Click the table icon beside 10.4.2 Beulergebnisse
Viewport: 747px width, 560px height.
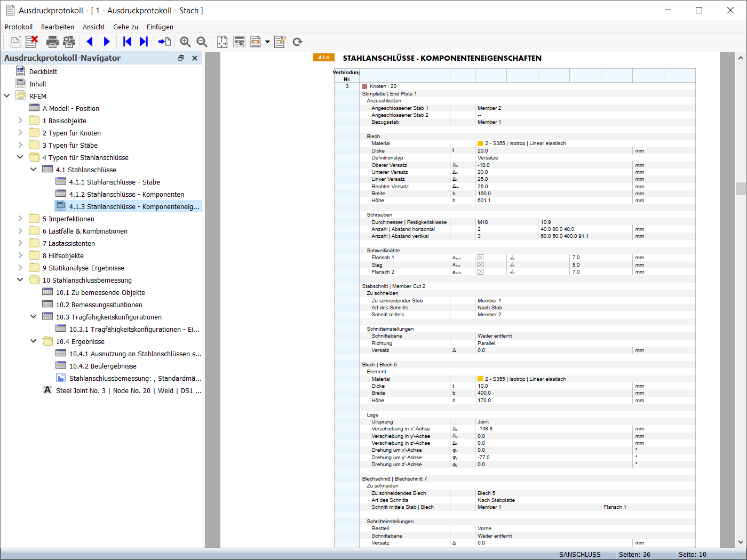click(x=61, y=366)
